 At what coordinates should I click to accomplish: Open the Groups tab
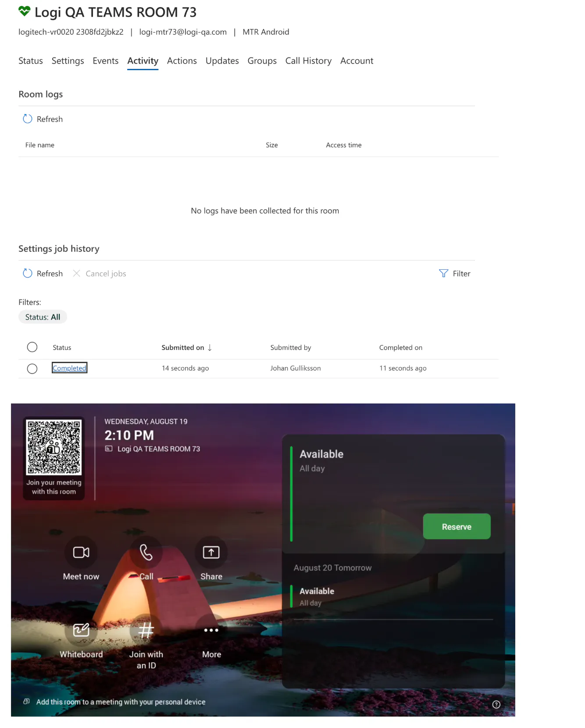click(x=262, y=61)
